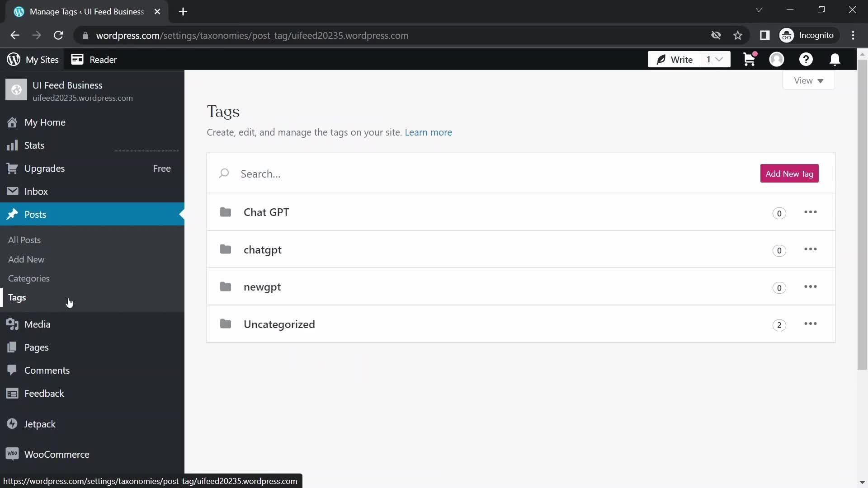Open the Help icon in top bar
This screenshot has width=868, height=488.
[806, 59]
